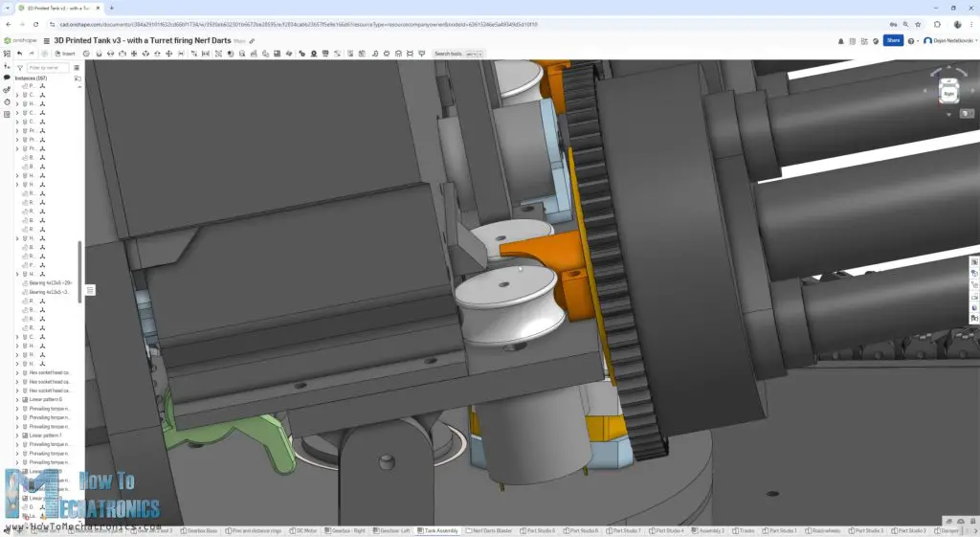Select Bearing 4x13x5 instance in the list
Viewport: 980px width, 537px height.
(x=50, y=283)
